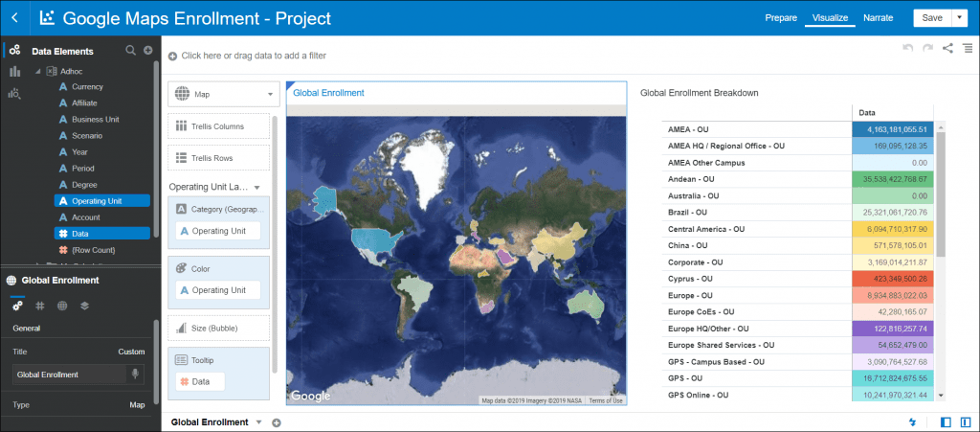The image size is (980, 432).
Task: Open the Analytics pane icon
Action: pyautogui.click(x=15, y=94)
